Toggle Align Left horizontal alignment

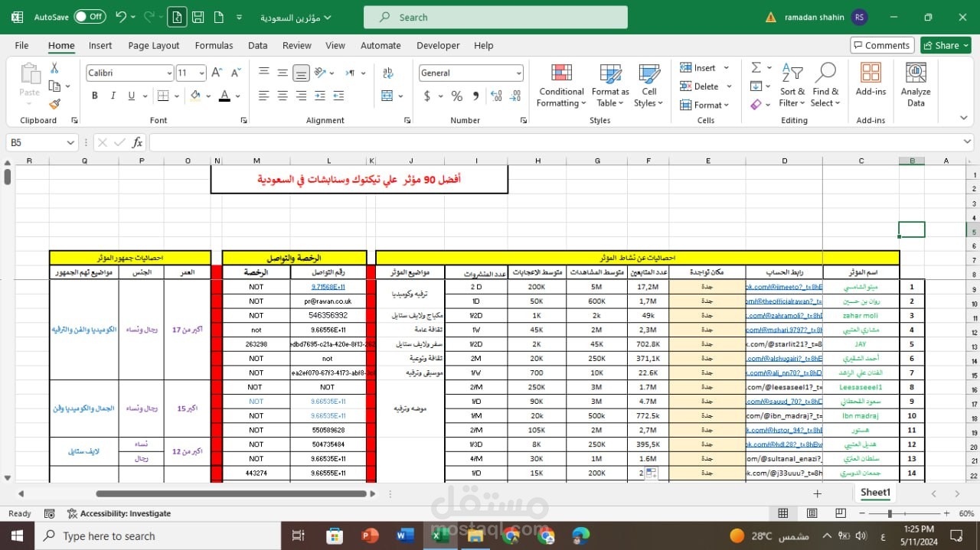click(264, 96)
